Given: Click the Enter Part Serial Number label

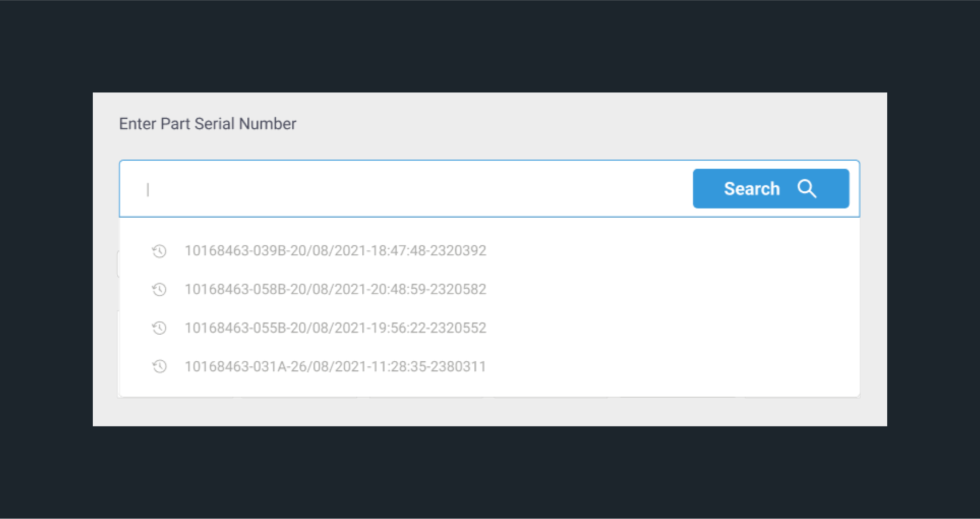Looking at the screenshot, I should click(x=207, y=124).
